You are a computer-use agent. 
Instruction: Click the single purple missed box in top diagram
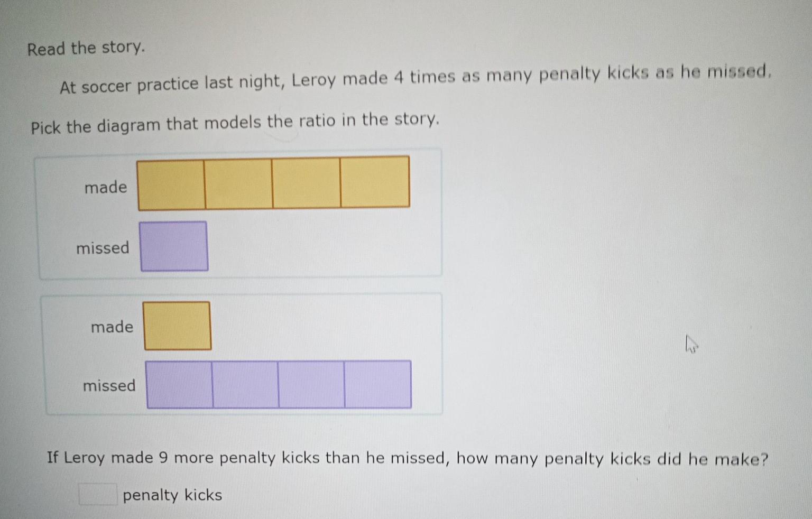point(174,246)
